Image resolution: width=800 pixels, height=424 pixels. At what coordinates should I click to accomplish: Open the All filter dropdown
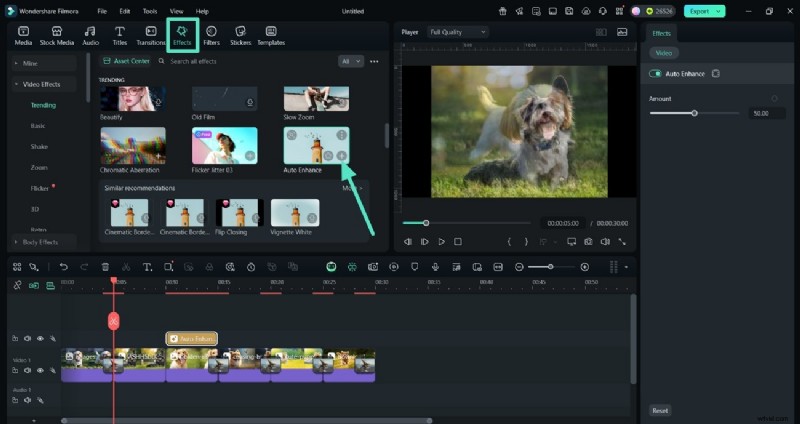coord(350,61)
